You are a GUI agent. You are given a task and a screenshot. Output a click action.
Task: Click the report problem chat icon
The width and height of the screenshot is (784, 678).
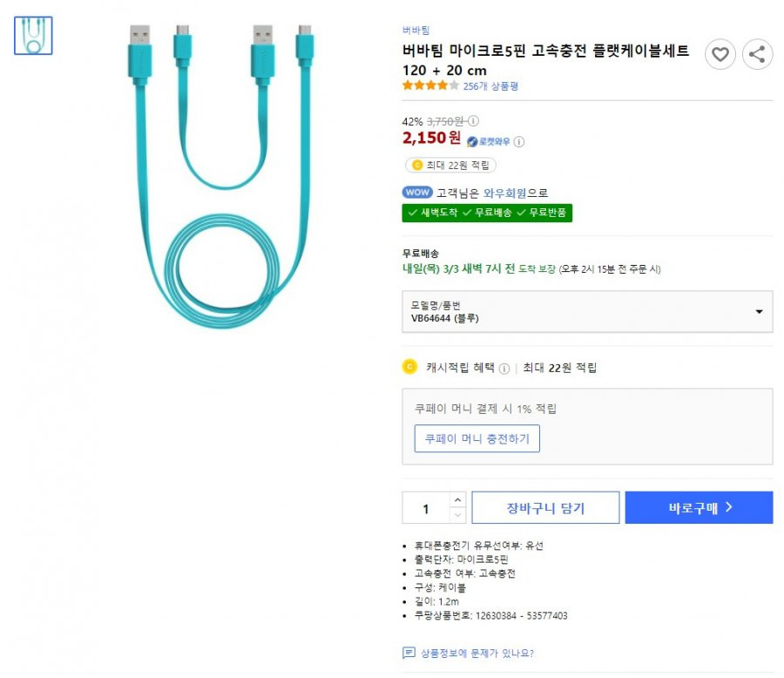click(x=409, y=653)
